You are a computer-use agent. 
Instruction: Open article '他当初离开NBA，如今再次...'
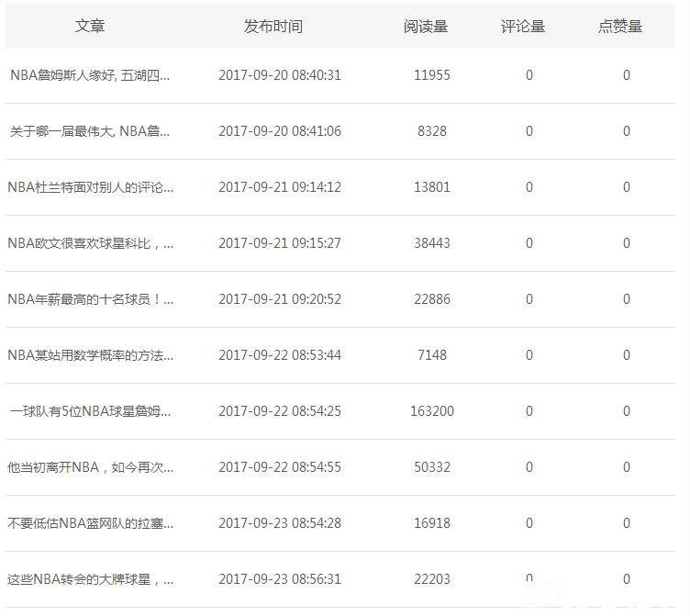[x=90, y=467]
